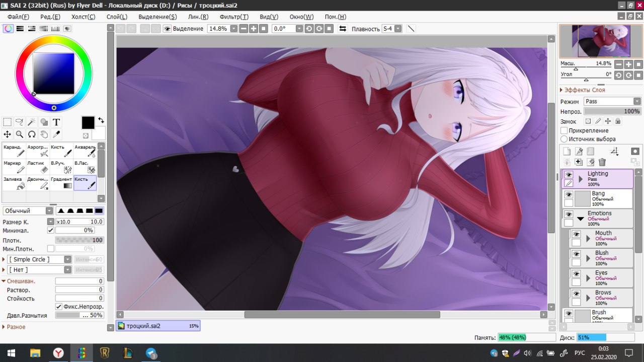The height and width of the screenshot is (362, 644).
Task: Select the Маркер (marker) tool
Action: pos(14,167)
